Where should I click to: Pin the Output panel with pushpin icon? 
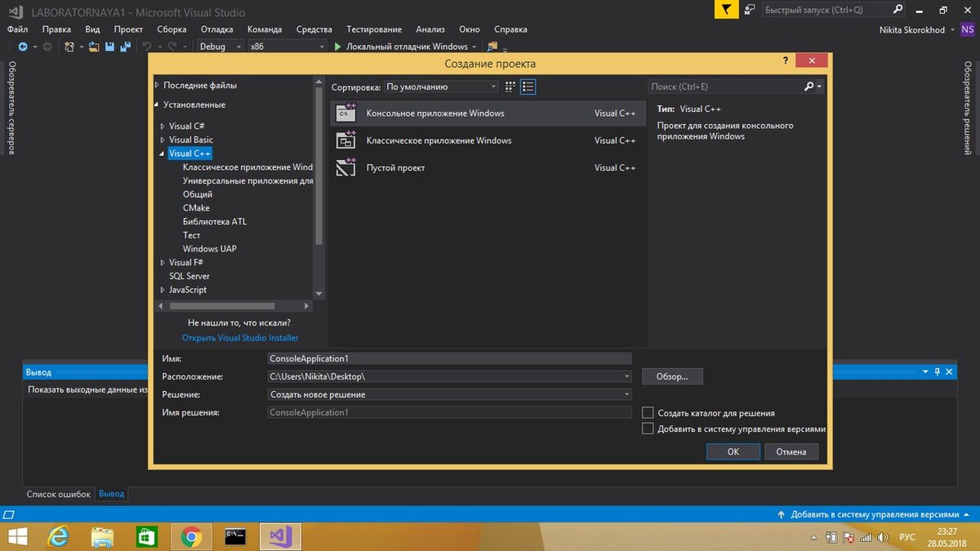(x=938, y=371)
